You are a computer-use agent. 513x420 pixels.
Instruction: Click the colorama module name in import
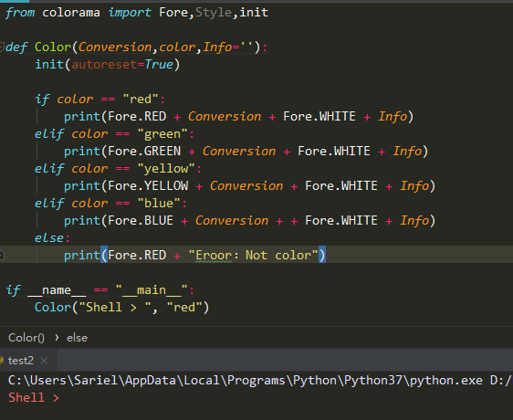(x=71, y=13)
